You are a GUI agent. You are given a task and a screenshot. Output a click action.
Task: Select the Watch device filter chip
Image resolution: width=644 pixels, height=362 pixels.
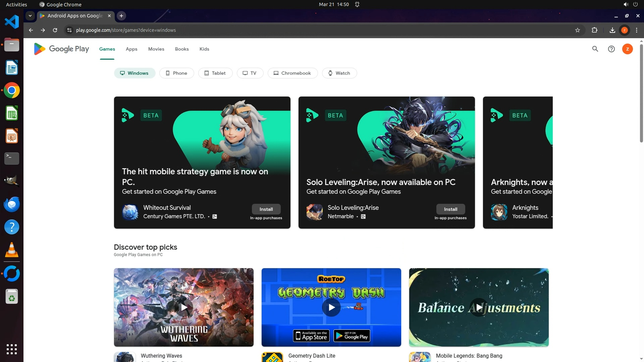point(339,73)
